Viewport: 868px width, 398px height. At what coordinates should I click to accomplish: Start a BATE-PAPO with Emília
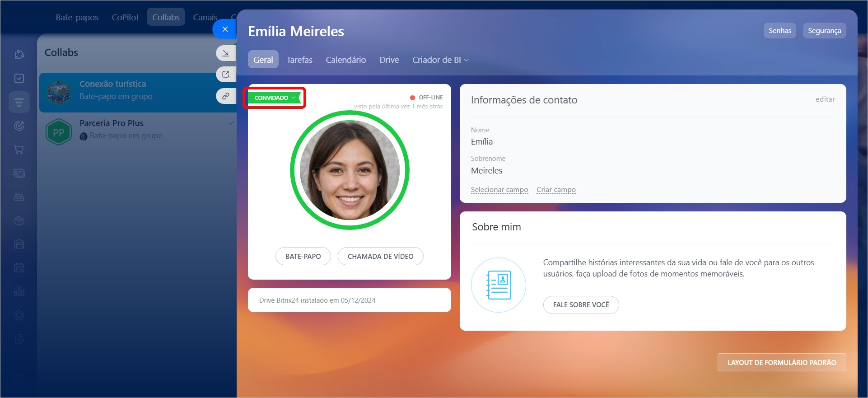(x=303, y=256)
